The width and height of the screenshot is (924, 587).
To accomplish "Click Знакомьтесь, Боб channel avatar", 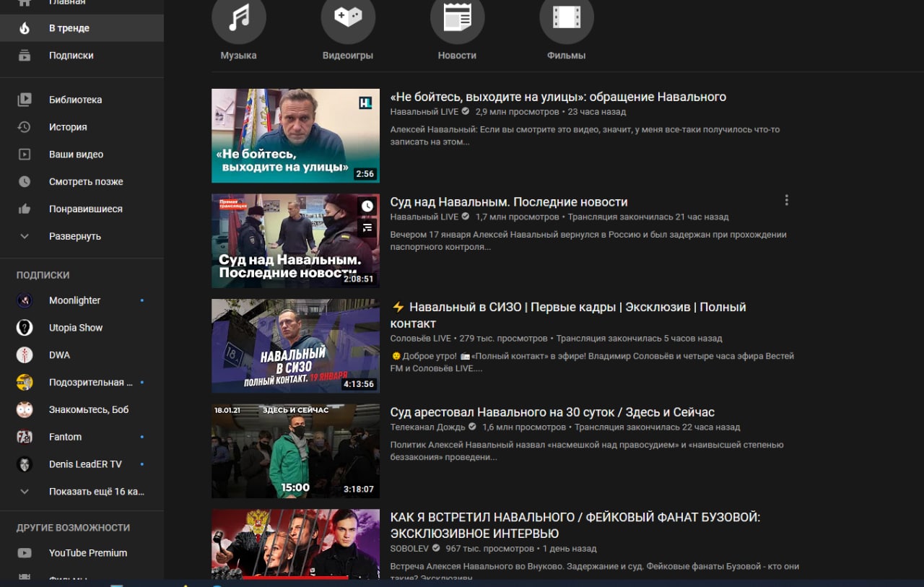I will click(25, 410).
